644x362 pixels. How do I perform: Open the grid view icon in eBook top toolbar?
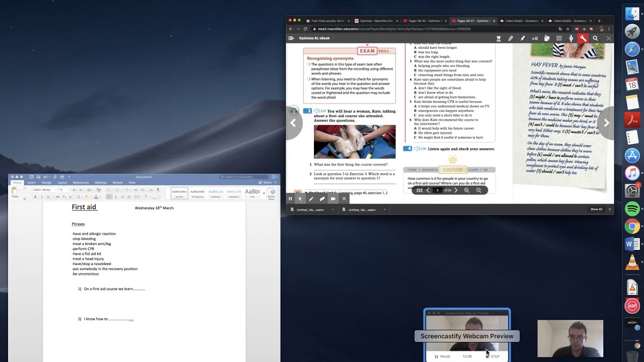coord(559,38)
